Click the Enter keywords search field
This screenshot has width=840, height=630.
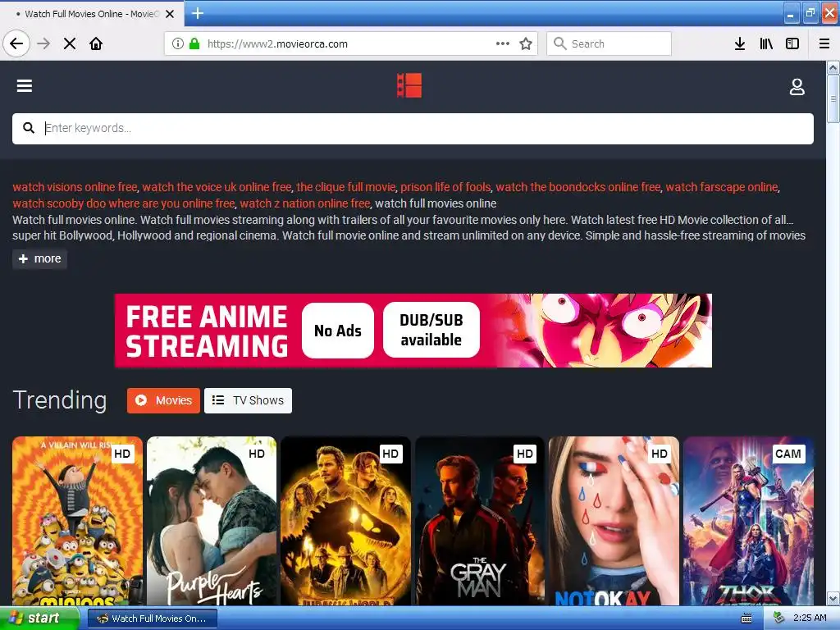point(413,129)
